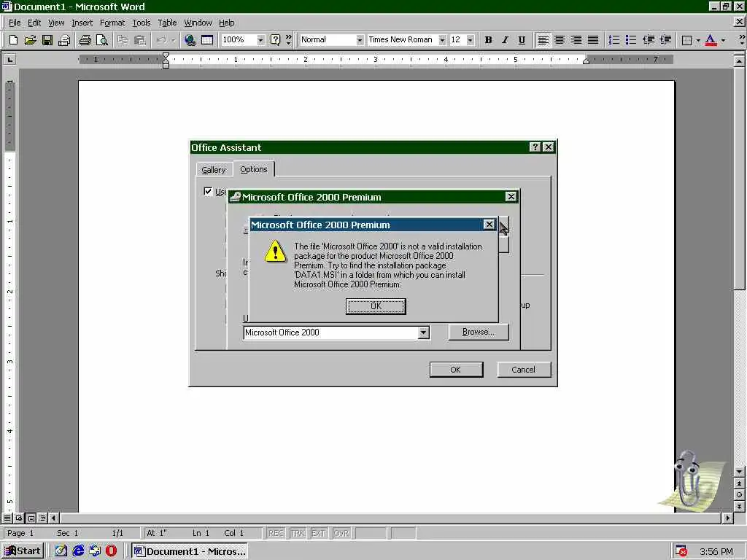Open the Zoom 100% dropdown
Screen dimensions: 747x560
point(260,40)
